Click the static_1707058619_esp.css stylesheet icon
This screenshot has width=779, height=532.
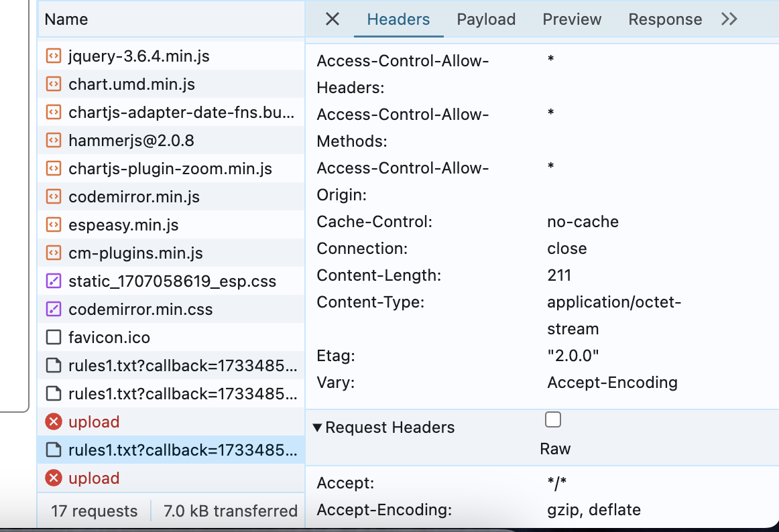pyautogui.click(x=53, y=281)
